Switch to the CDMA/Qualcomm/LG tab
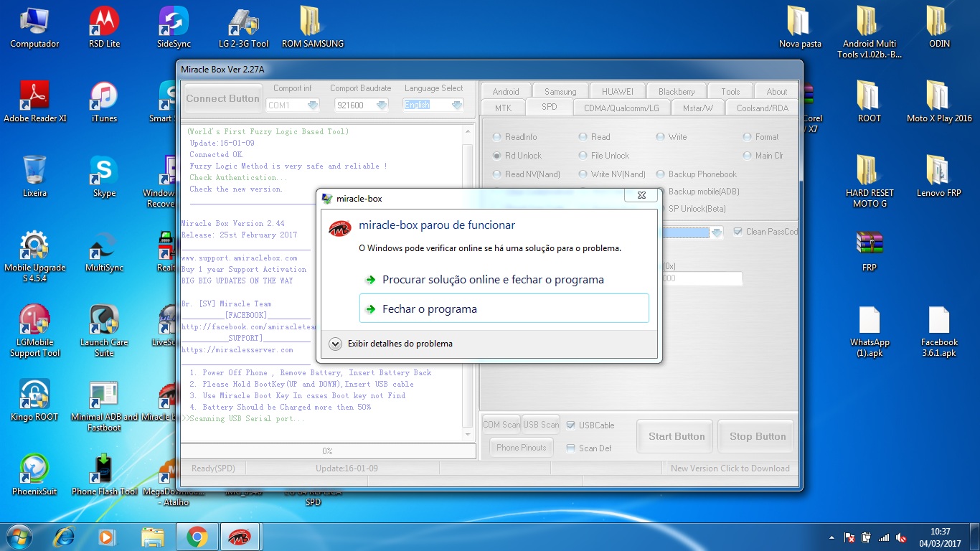This screenshot has height=551, width=980. pos(621,108)
